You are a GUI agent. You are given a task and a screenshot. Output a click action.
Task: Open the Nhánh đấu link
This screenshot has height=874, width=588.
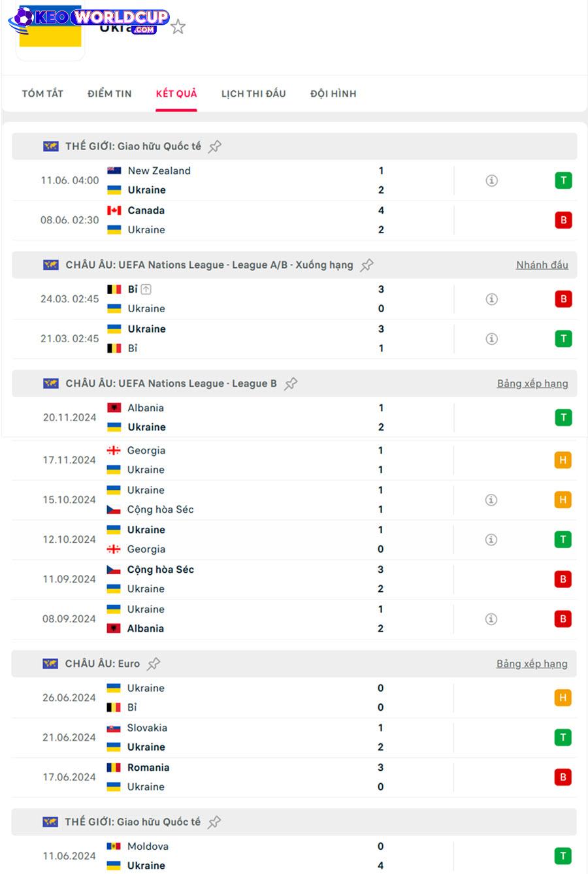pos(542,265)
